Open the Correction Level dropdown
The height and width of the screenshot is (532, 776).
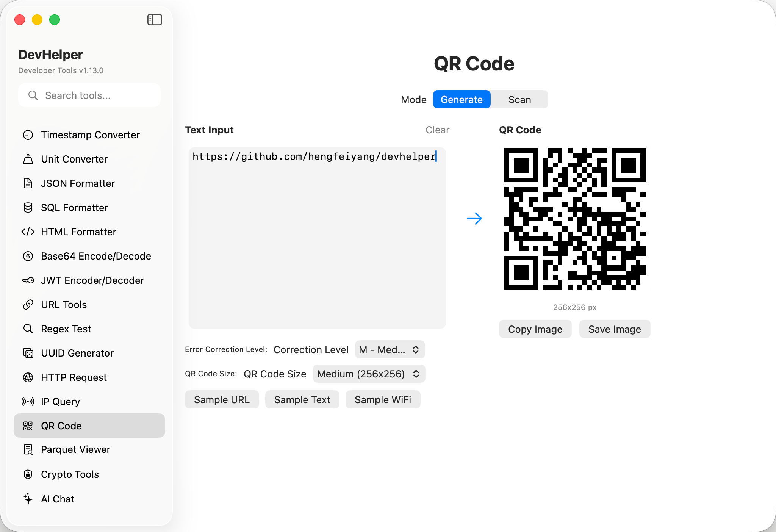tap(390, 350)
